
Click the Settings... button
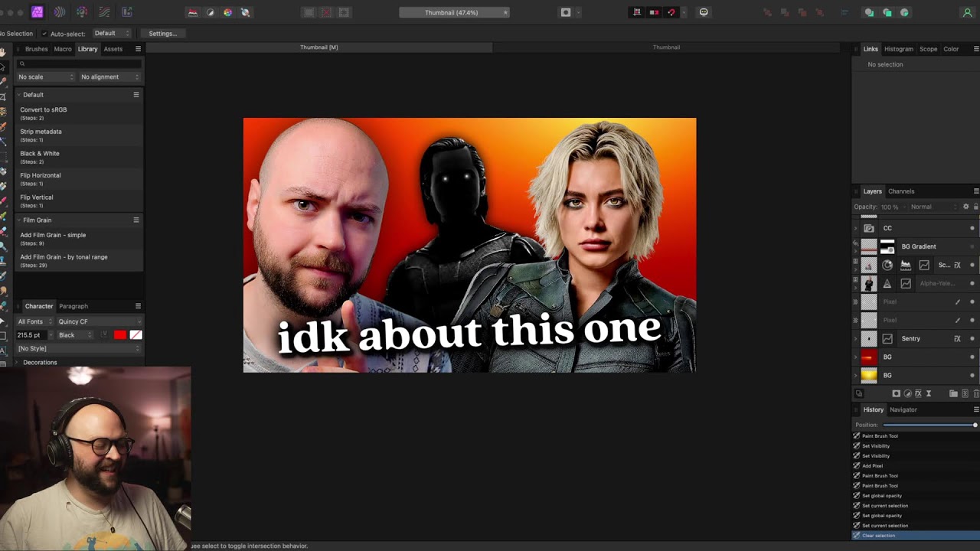coord(162,34)
